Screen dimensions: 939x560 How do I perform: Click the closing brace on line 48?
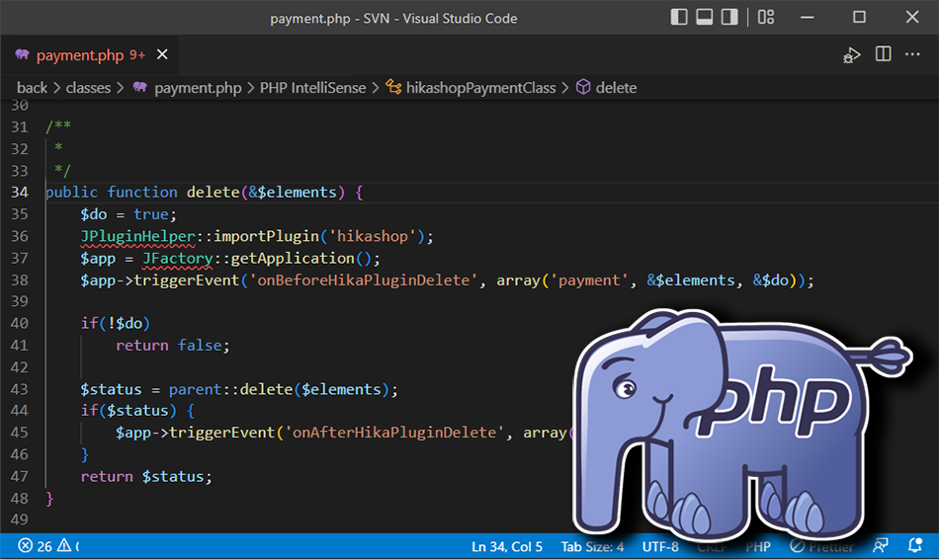click(49, 499)
